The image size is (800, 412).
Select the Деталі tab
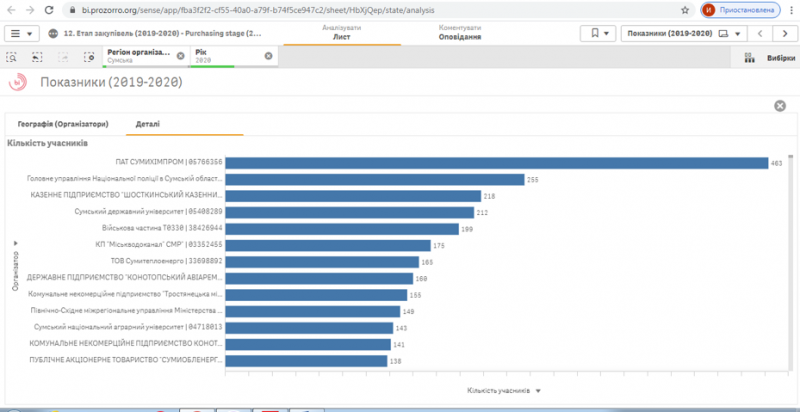click(x=147, y=124)
